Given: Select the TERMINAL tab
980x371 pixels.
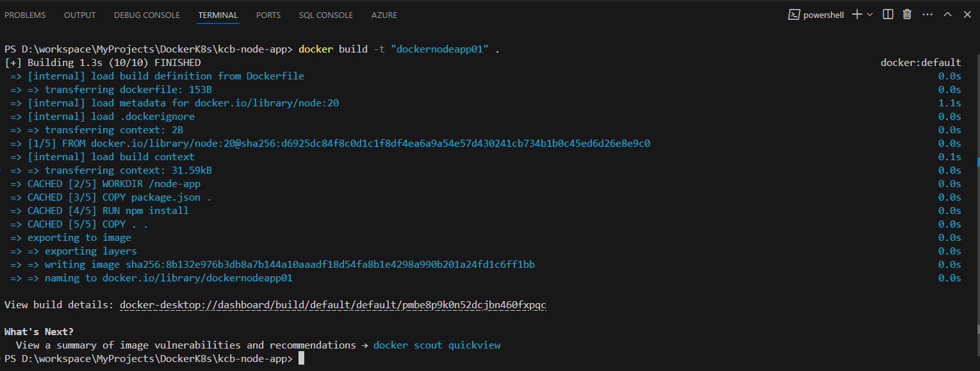Looking at the screenshot, I should click(x=218, y=15).
